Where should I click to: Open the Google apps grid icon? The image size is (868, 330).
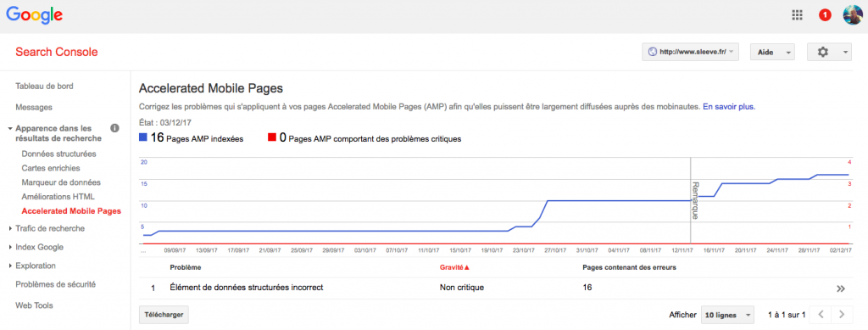click(x=797, y=15)
